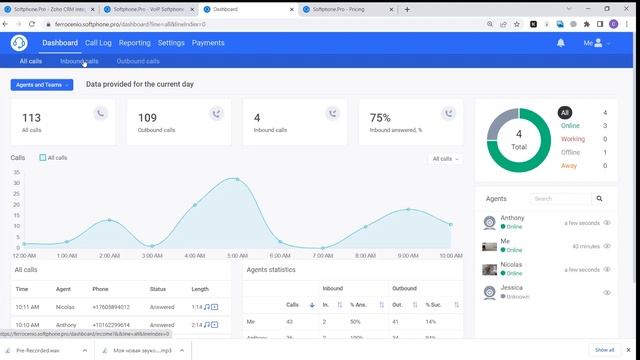Screen dimensions: 640x360
Task: Click phone icon on Inbound calls card
Action: (x=333, y=113)
